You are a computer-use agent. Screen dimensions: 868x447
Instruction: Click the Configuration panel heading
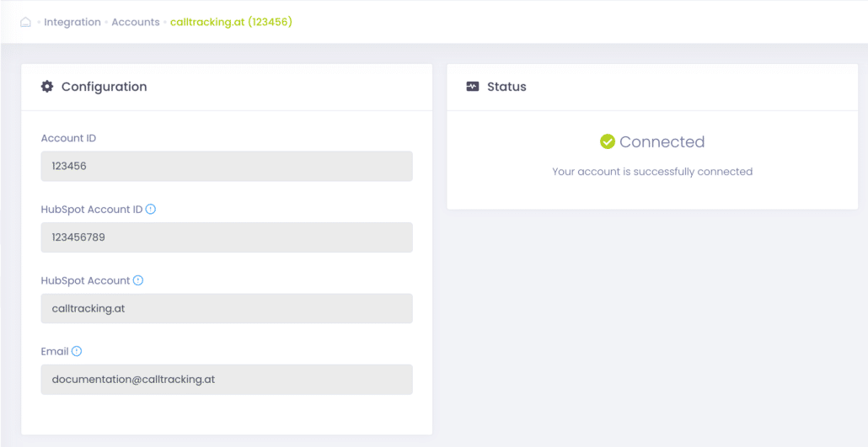click(104, 87)
